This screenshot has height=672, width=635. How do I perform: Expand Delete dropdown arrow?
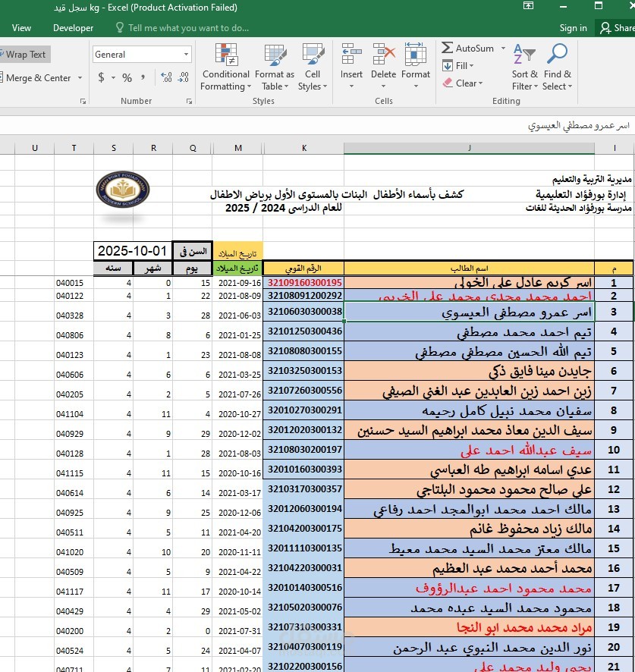pos(383,86)
